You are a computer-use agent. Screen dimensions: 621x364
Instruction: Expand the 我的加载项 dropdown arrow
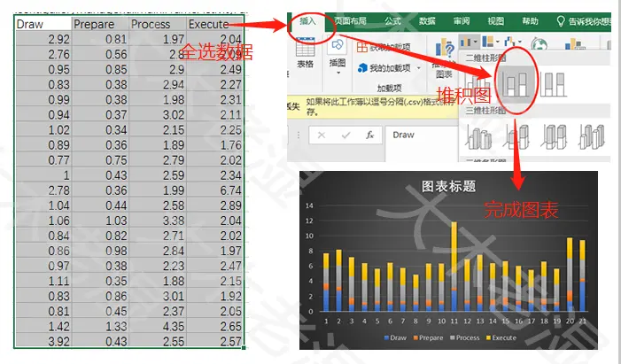[419, 68]
